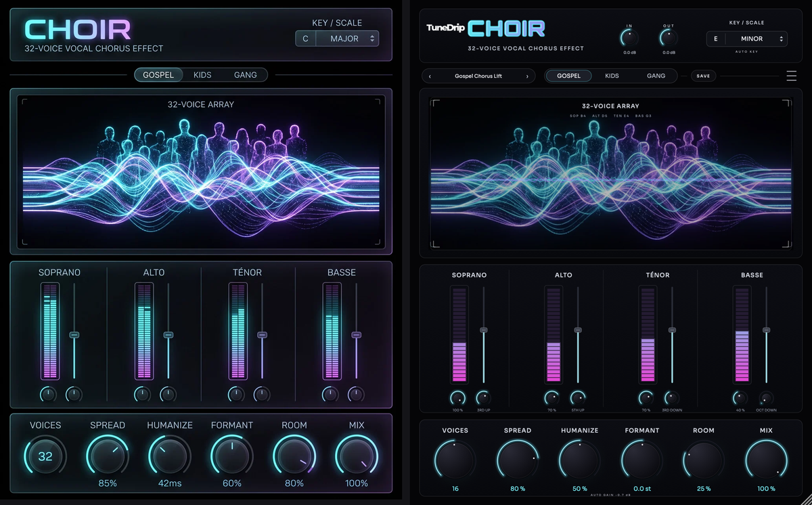Screen dimensions: 812x505
Task: Go to previous preset before Gospel Chorus Lift
Action: (x=430, y=76)
